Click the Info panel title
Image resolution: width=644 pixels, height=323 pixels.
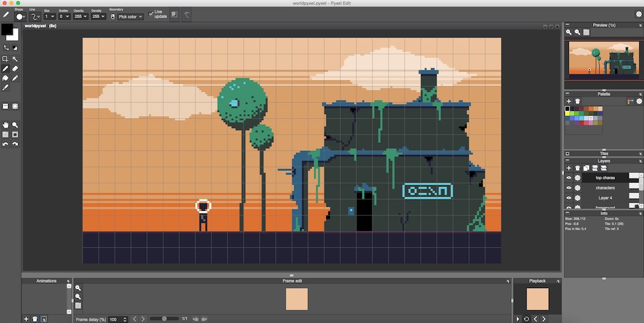pos(604,214)
